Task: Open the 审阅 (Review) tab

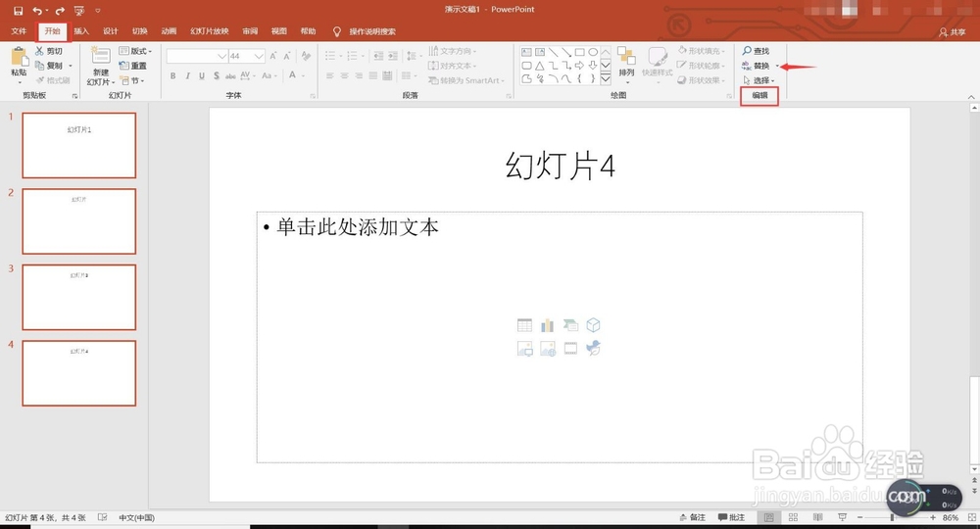Action: [x=250, y=31]
